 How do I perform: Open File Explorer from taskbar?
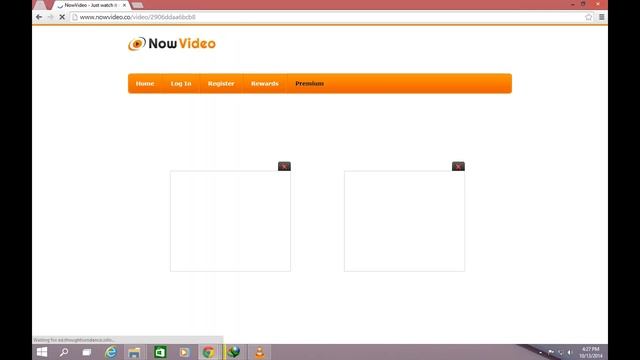[x=134, y=352]
